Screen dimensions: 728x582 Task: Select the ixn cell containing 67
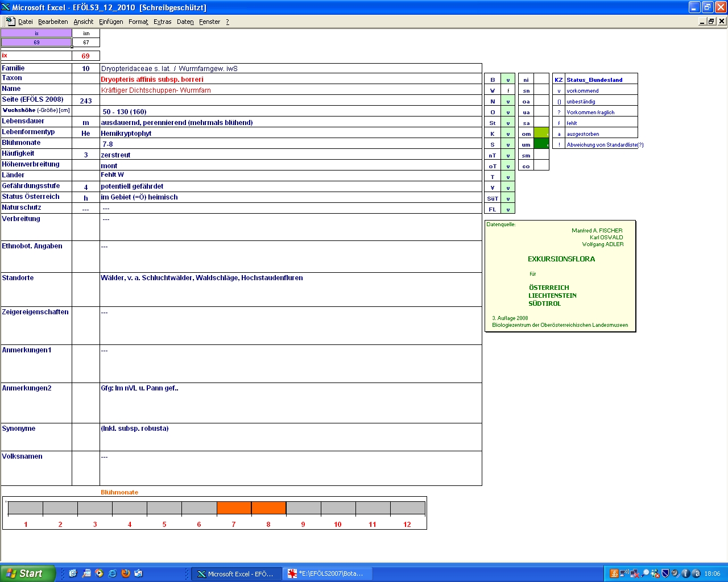pyautogui.click(x=86, y=42)
